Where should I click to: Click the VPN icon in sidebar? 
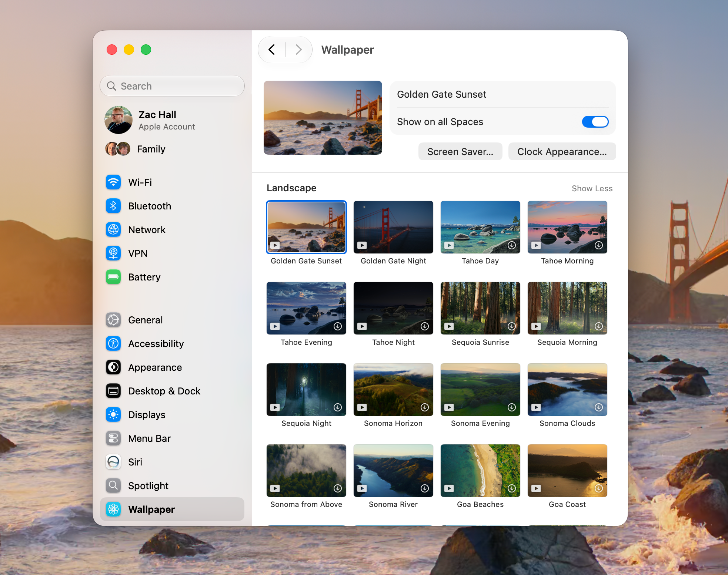click(113, 253)
